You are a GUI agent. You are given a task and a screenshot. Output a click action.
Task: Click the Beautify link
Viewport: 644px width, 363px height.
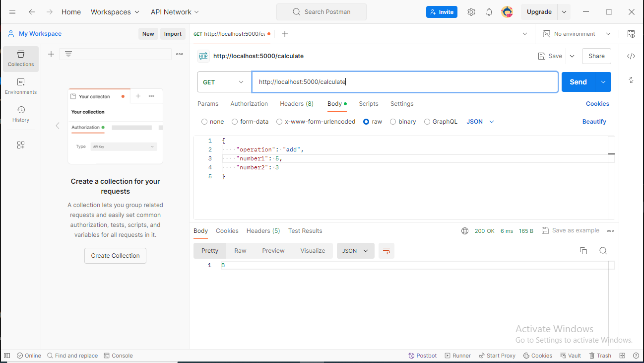tap(594, 122)
